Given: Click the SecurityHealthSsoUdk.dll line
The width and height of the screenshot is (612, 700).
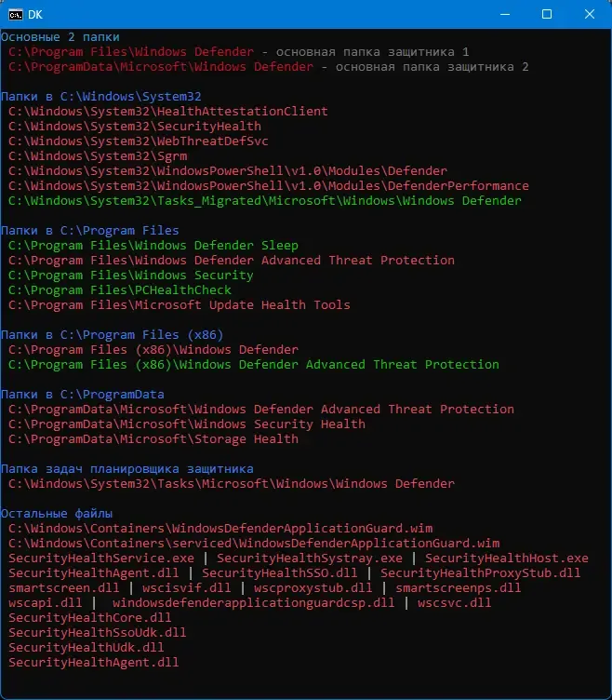Looking at the screenshot, I should tap(98, 633).
